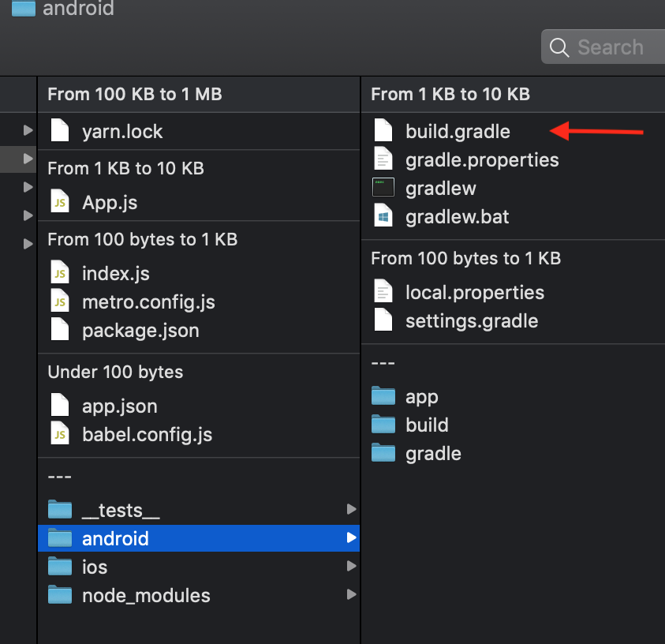665x644 pixels.
Task: Open the settings.gradle file entry
Action: click(472, 320)
